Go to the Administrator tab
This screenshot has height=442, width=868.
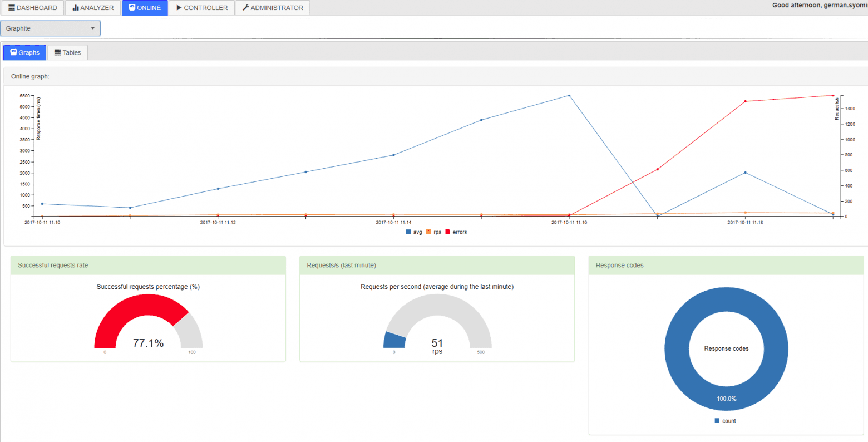click(273, 8)
